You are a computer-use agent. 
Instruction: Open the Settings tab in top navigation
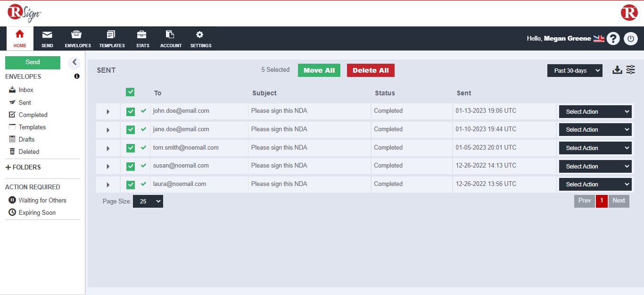[x=200, y=39]
